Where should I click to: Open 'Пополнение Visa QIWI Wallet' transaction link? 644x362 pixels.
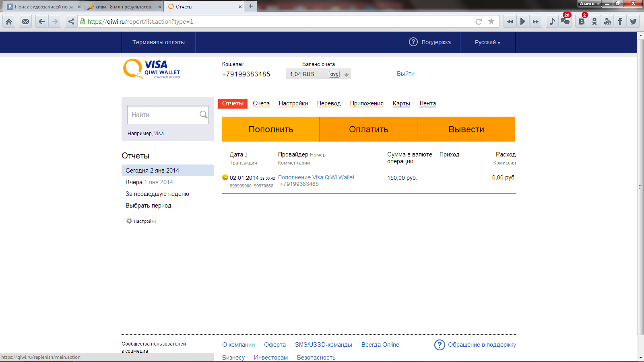[x=316, y=177]
